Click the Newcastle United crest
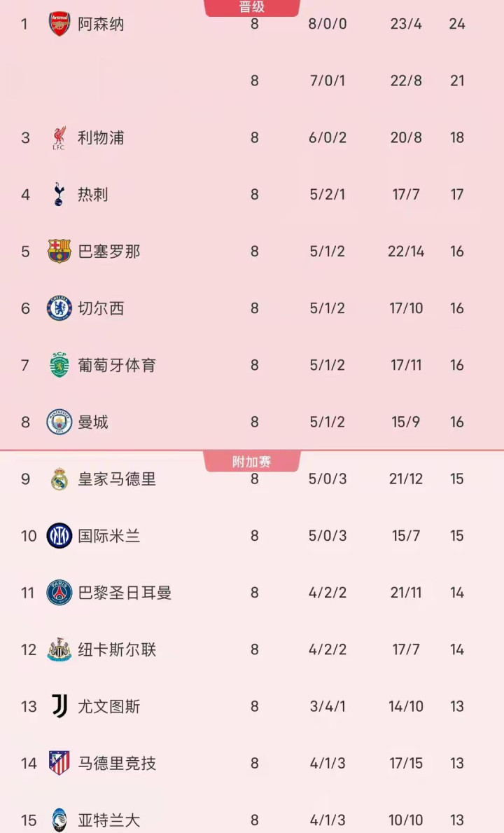504x833 pixels. [59, 649]
